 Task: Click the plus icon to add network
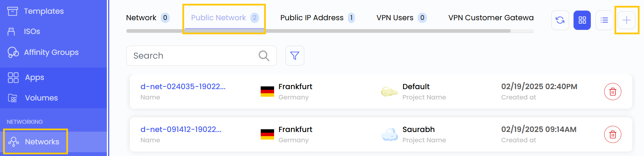pos(626,20)
